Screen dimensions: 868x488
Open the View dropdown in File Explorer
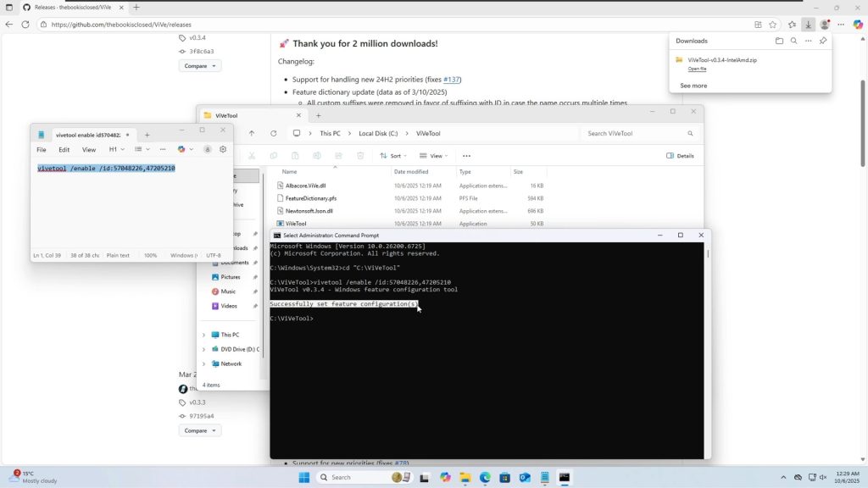click(x=436, y=156)
